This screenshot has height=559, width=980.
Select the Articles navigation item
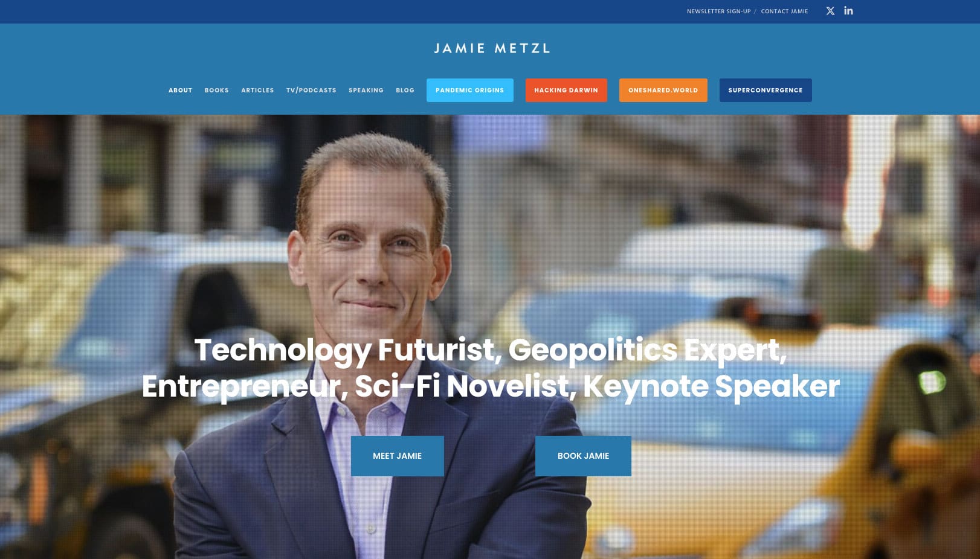coord(257,91)
